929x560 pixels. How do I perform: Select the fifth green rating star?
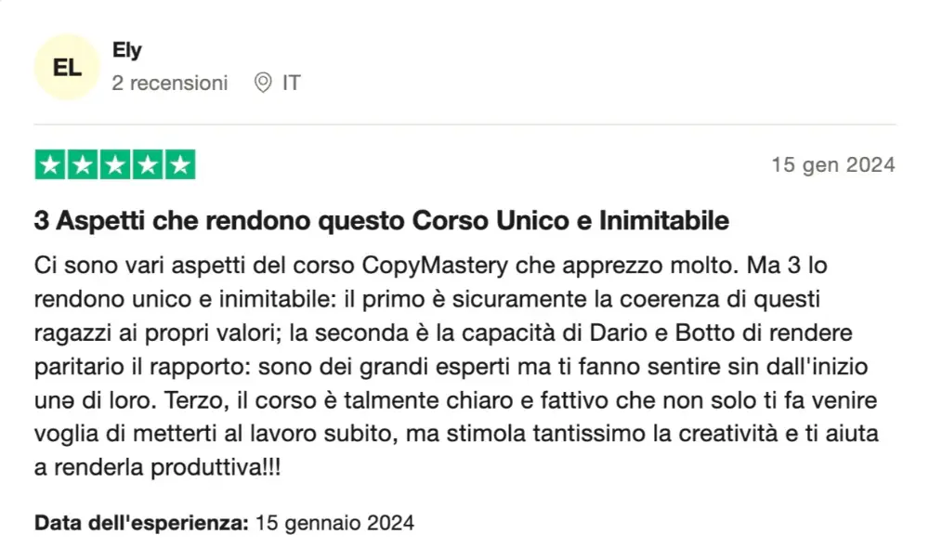click(179, 164)
